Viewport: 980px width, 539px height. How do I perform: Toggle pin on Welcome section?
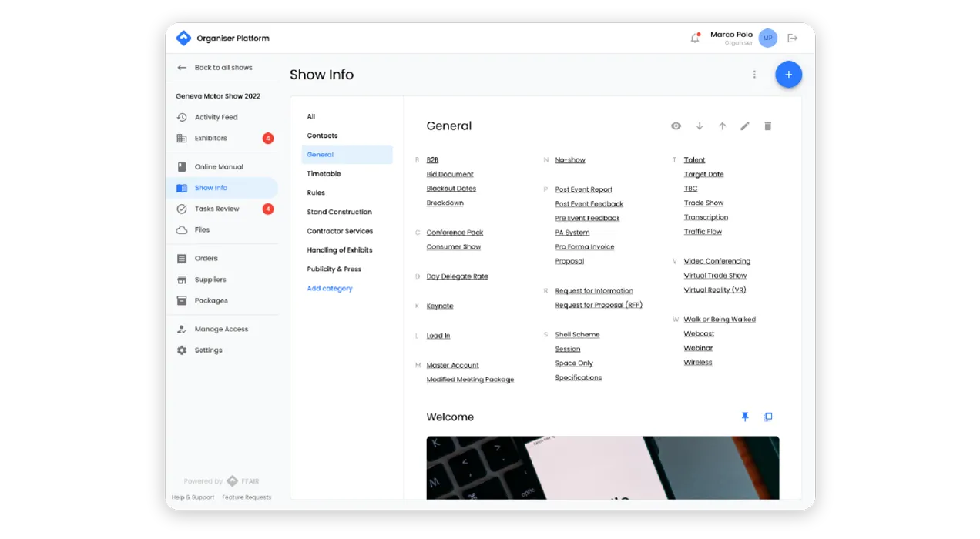[x=745, y=417]
